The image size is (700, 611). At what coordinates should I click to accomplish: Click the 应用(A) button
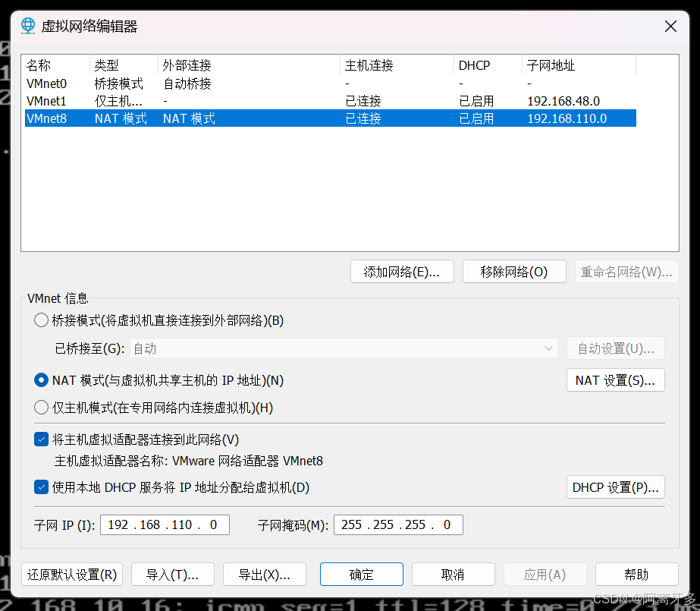point(545,575)
